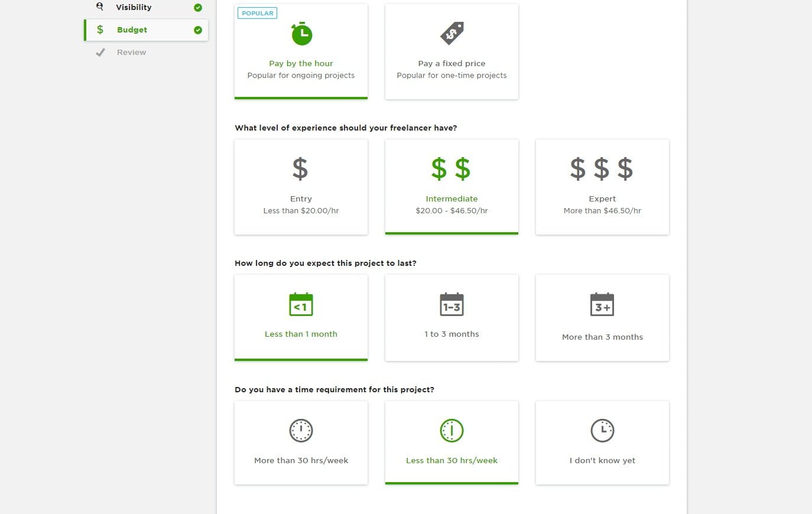Click 'More than $46.50/hr' text
This screenshot has height=514, width=812.
point(602,211)
